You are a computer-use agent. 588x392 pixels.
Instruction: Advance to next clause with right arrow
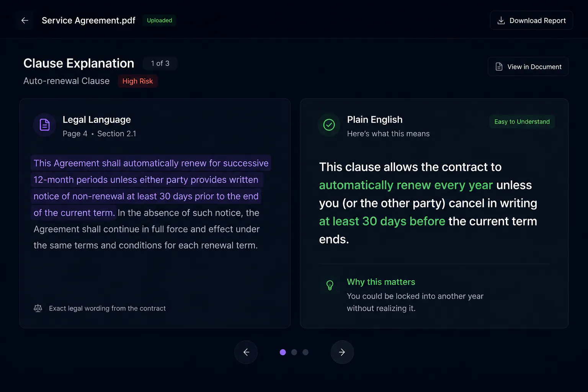click(x=342, y=352)
